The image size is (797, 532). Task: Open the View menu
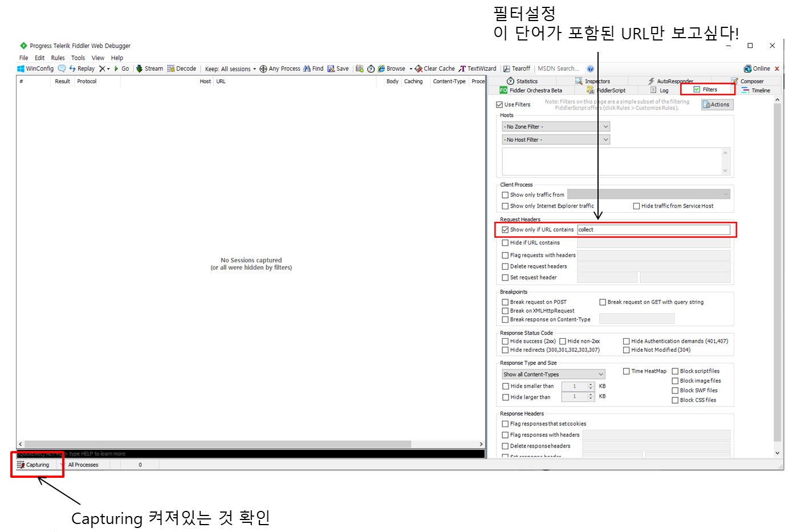pos(98,58)
